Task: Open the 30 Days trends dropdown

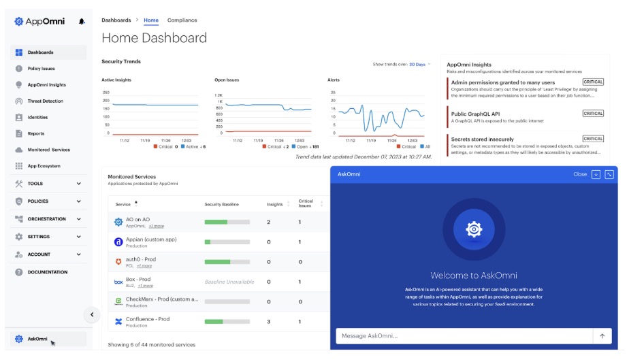Action: point(419,65)
